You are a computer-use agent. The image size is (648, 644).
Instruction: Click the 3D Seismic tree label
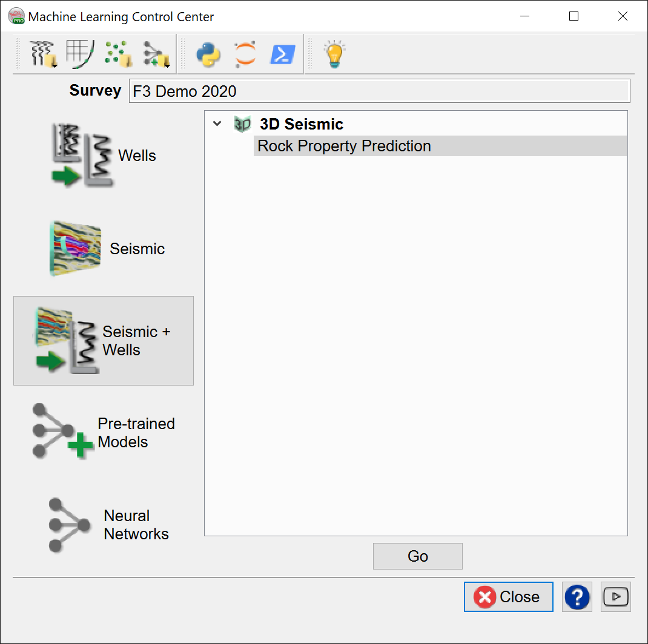301,124
